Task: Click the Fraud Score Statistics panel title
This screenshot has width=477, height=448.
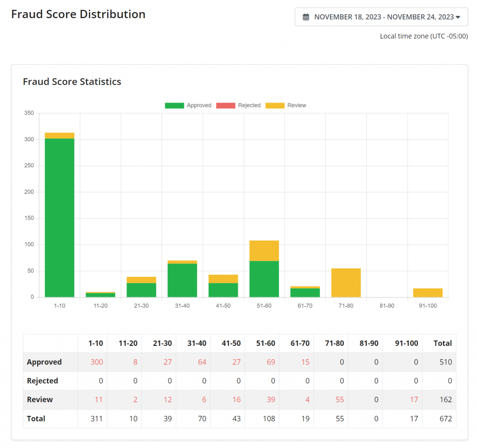Action: click(x=72, y=82)
